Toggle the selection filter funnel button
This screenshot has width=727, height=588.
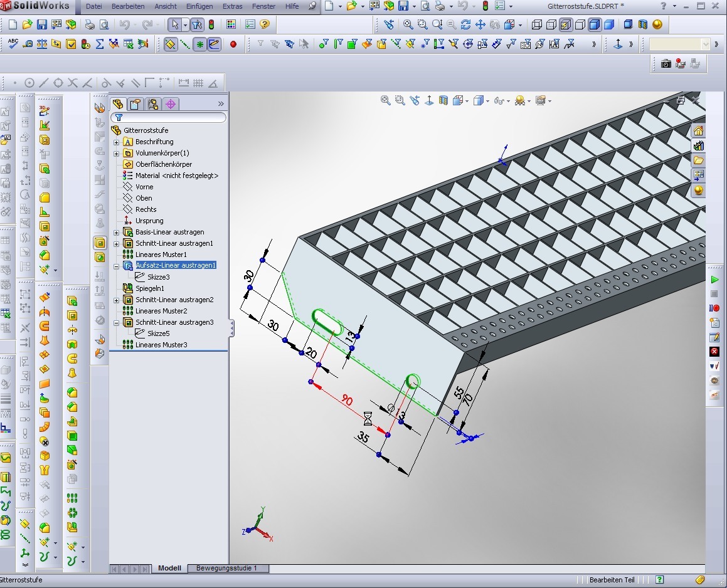197,24
